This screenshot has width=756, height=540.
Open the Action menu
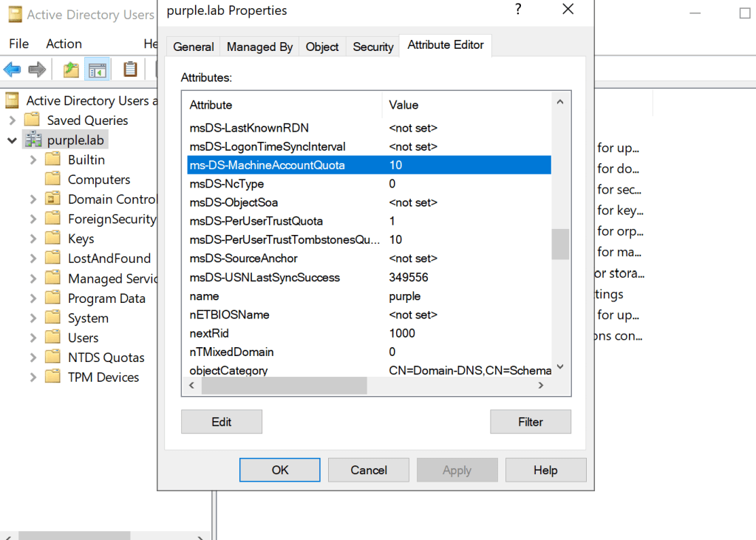pos(64,44)
